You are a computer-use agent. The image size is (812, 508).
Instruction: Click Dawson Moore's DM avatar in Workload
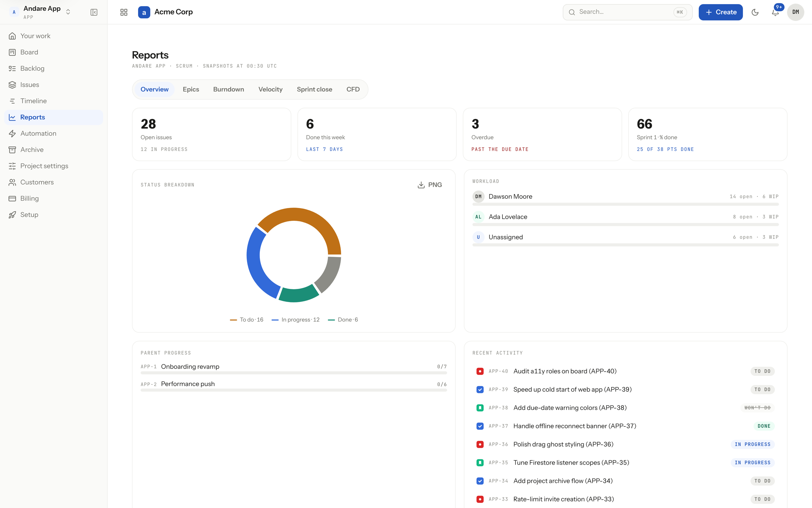pyautogui.click(x=478, y=196)
